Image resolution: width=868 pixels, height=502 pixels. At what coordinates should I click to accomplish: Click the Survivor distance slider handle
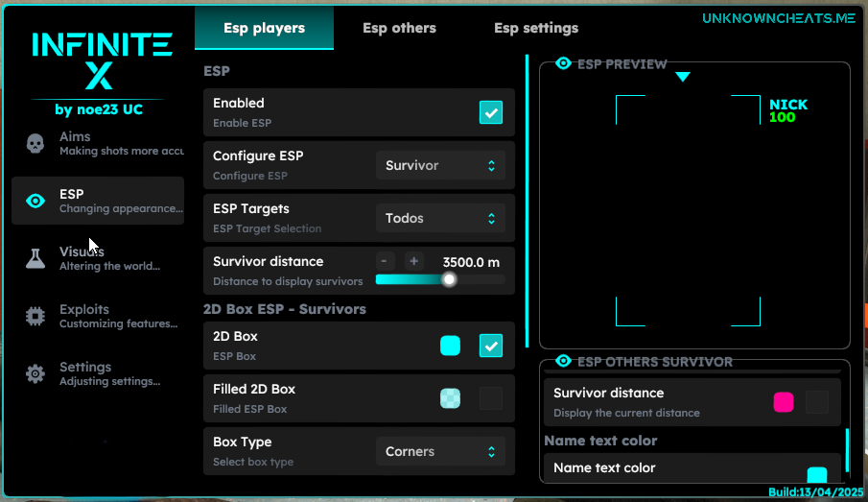(450, 280)
